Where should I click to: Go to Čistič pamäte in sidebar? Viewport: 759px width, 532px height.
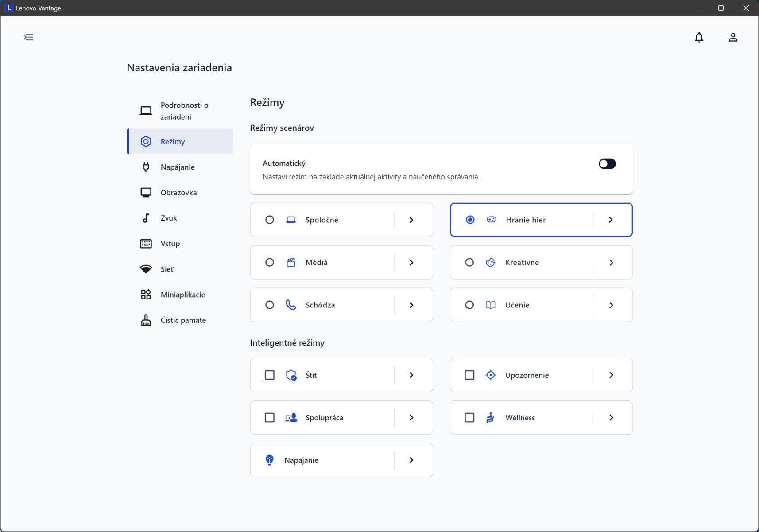pos(183,320)
